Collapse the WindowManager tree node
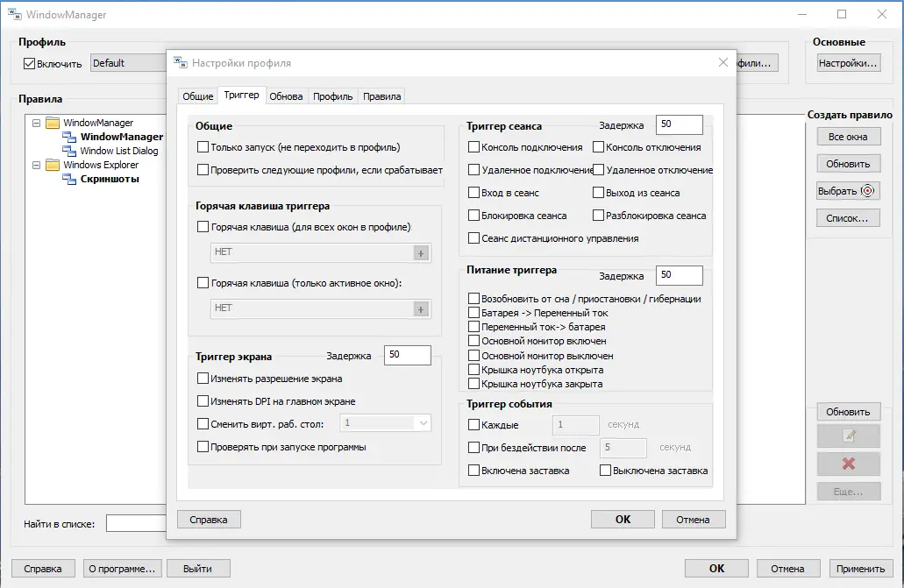The height and width of the screenshot is (588, 904). 36,123
